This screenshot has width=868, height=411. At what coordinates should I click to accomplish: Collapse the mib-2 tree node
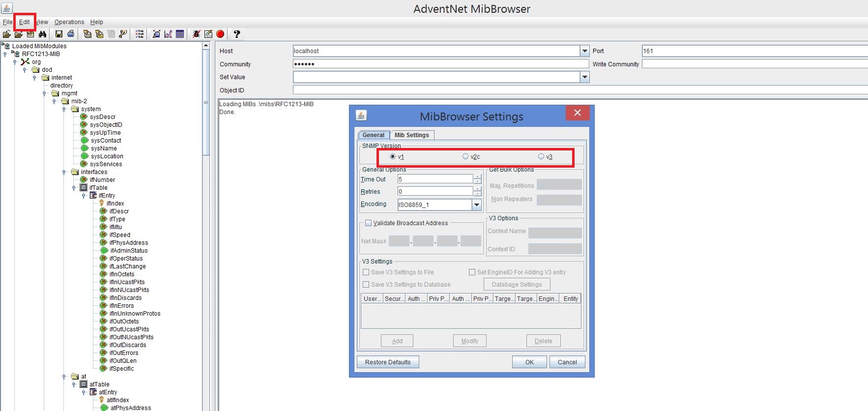tap(54, 101)
